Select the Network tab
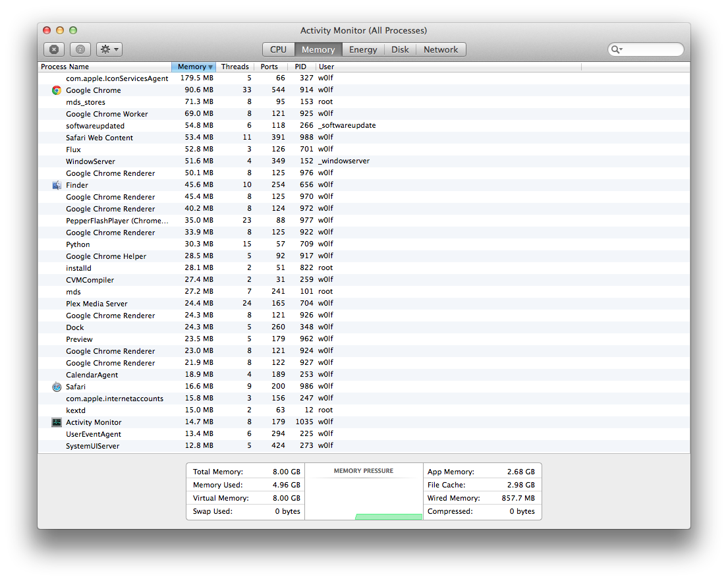Screen dimensions: 728x581 [x=441, y=49]
